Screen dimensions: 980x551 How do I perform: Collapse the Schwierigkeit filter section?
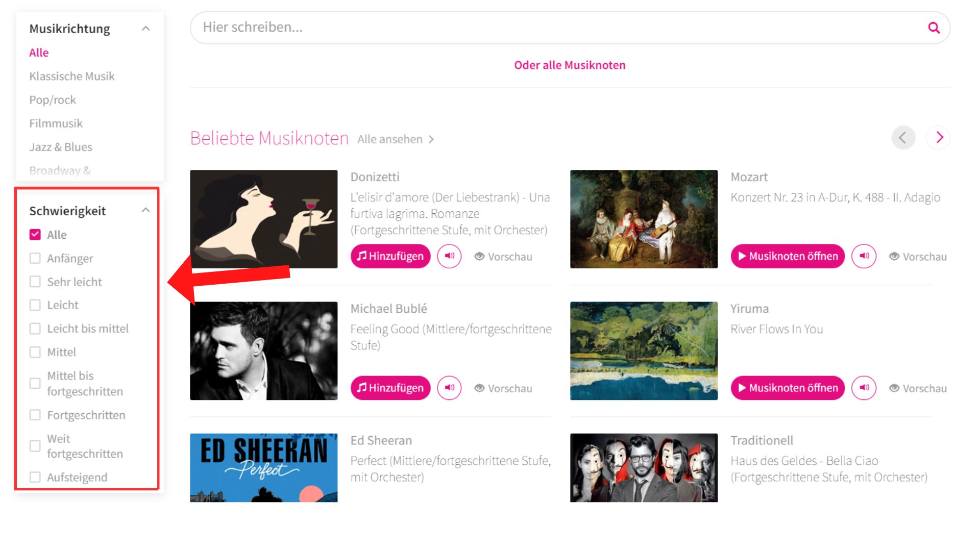(x=145, y=210)
